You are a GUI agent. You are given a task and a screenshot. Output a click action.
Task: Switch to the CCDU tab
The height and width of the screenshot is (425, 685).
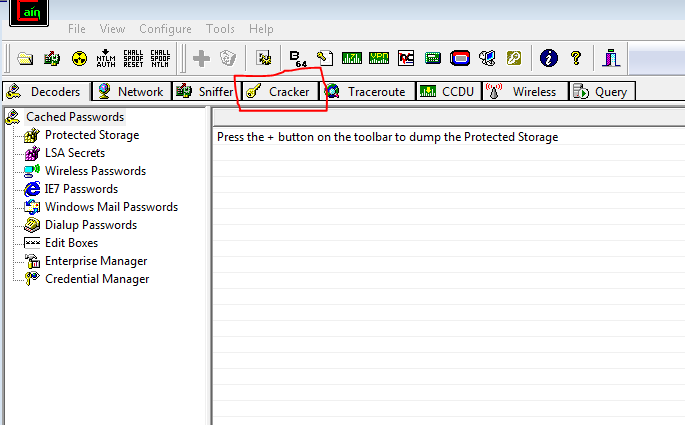pyautogui.click(x=449, y=92)
